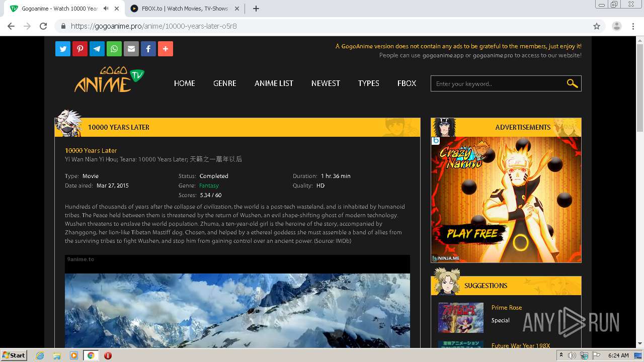The height and width of the screenshot is (362, 644).
Task: Mute tab using speaker icon on Gogoanime tab
Action: (x=106, y=9)
